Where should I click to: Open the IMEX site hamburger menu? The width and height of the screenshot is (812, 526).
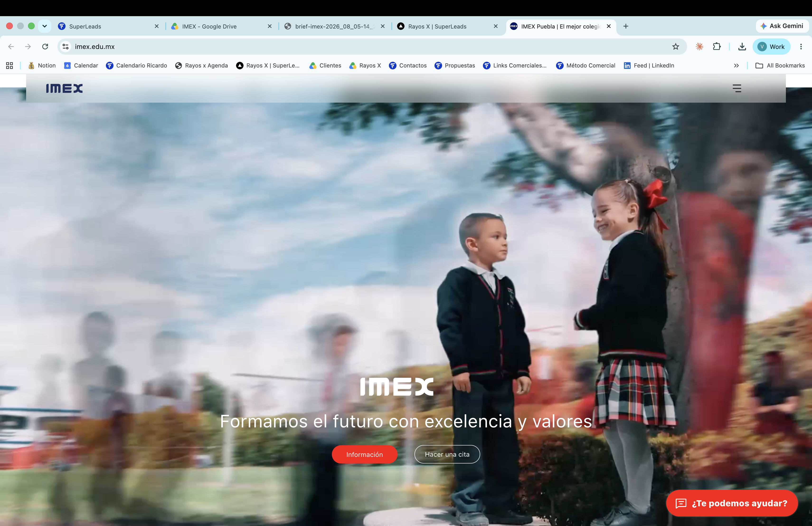pyautogui.click(x=736, y=88)
